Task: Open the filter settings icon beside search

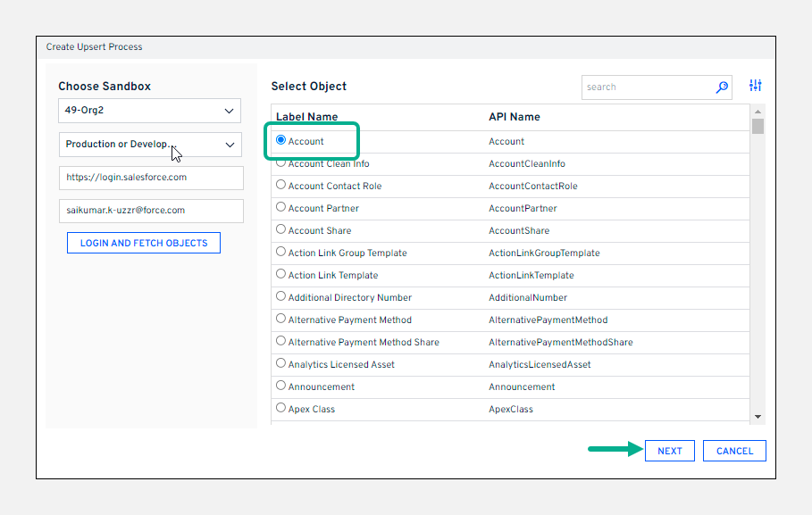Action: point(755,85)
